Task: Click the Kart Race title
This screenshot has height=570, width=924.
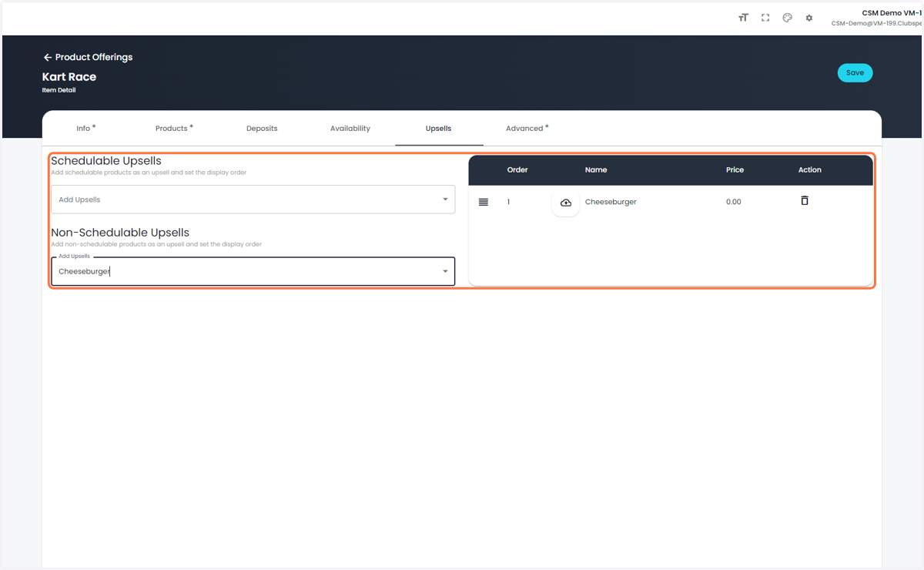Action: [x=69, y=77]
